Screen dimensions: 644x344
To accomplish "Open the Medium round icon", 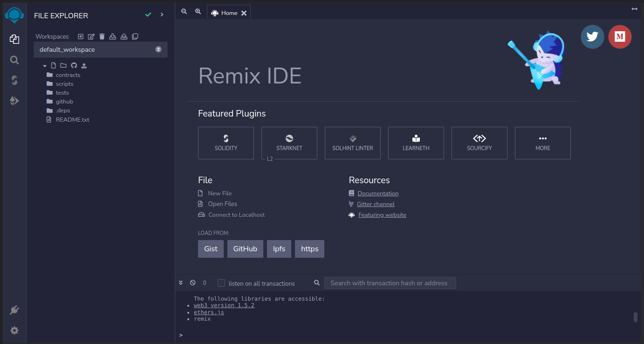I will [x=620, y=37].
